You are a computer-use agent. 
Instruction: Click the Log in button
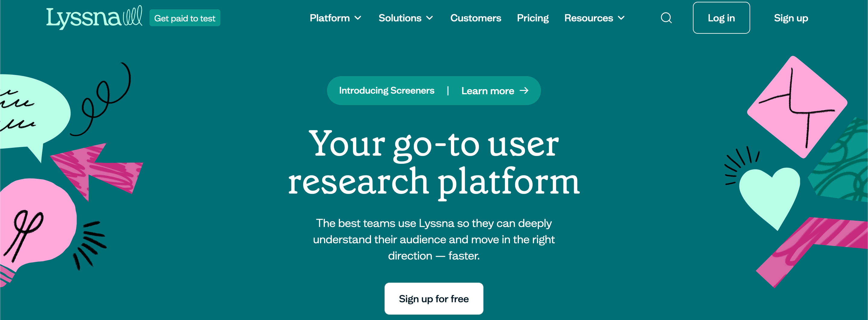(721, 18)
